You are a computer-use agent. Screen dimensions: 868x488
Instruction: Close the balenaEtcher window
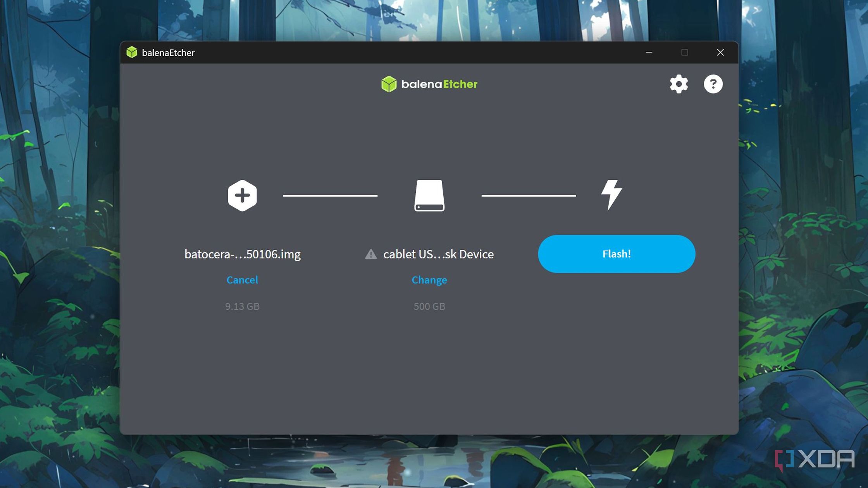click(720, 52)
